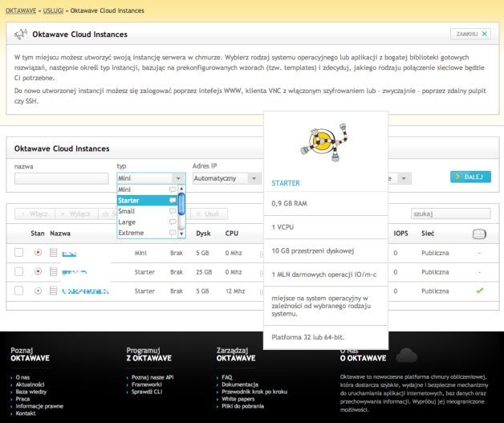Open the dropdown arrow left of DALEJ

[x=404, y=178]
